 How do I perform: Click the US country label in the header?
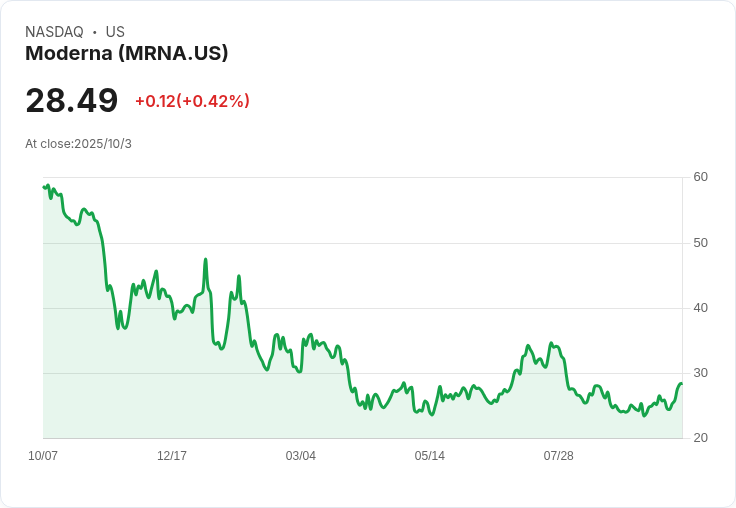(x=115, y=32)
